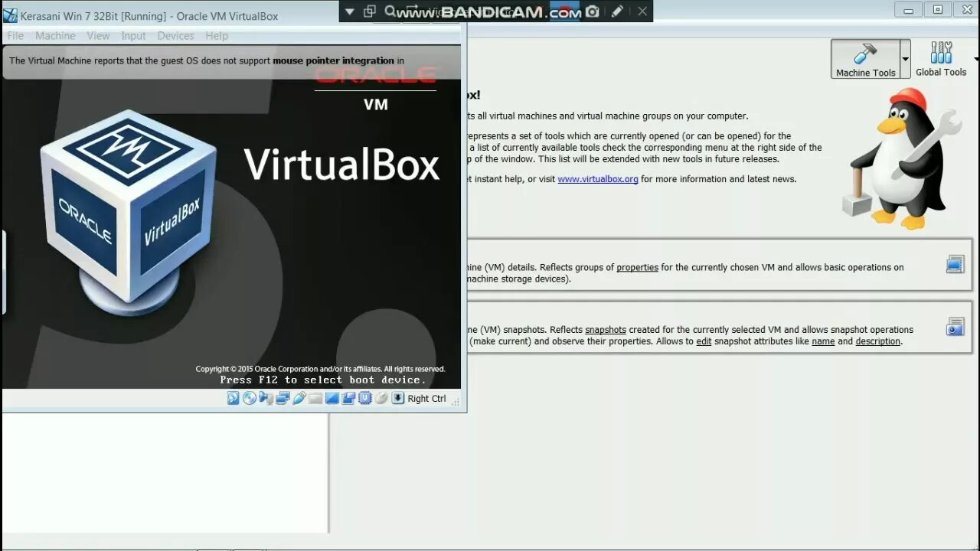Click the mouse integration indicator icon
This screenshot has height=551, width=980.
381,398
